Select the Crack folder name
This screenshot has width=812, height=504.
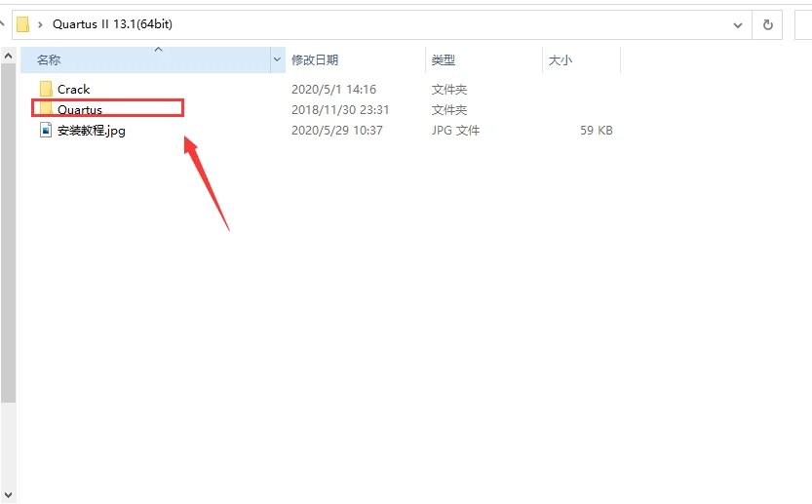tap(73, 89)
